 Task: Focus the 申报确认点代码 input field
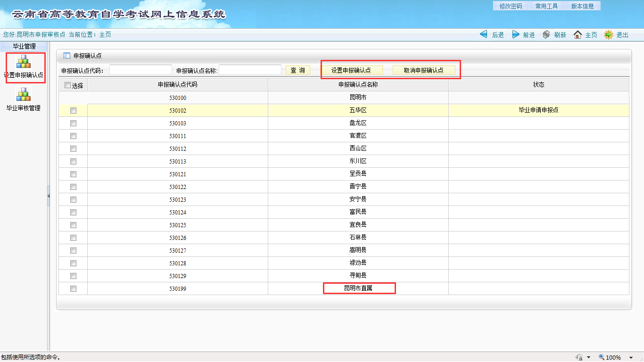[x=140, y=70]
